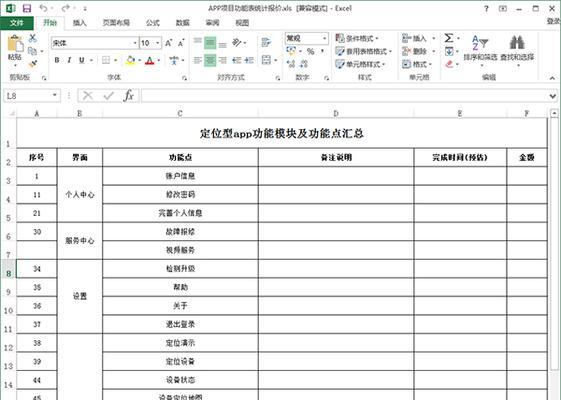Click the Format Painter brush icon
This screenshot has height=400, width=561.
[33, 64]
